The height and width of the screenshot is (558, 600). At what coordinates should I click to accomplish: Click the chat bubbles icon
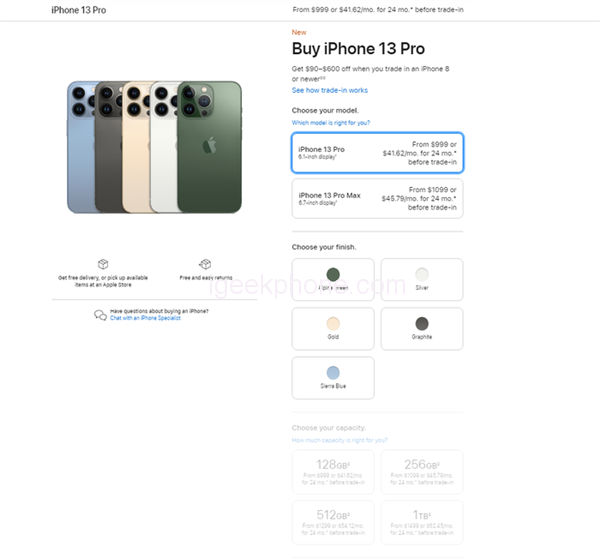(100, 315)
